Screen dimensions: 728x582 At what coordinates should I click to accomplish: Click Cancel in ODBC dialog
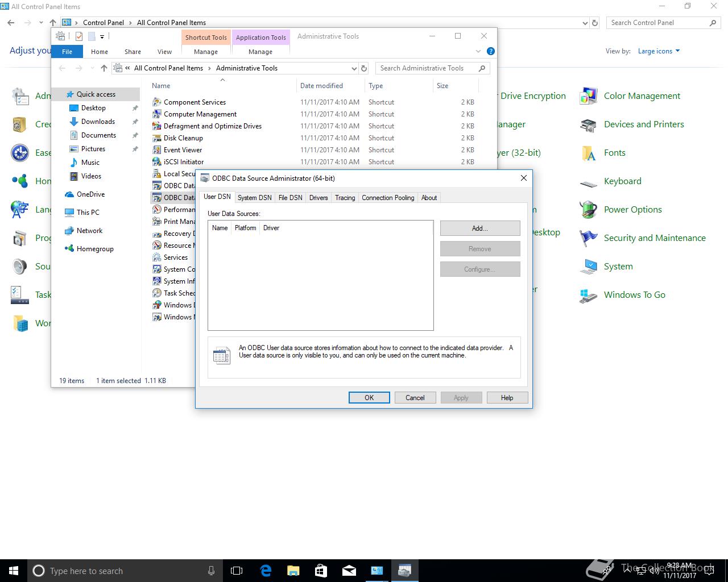pos(415,398)
